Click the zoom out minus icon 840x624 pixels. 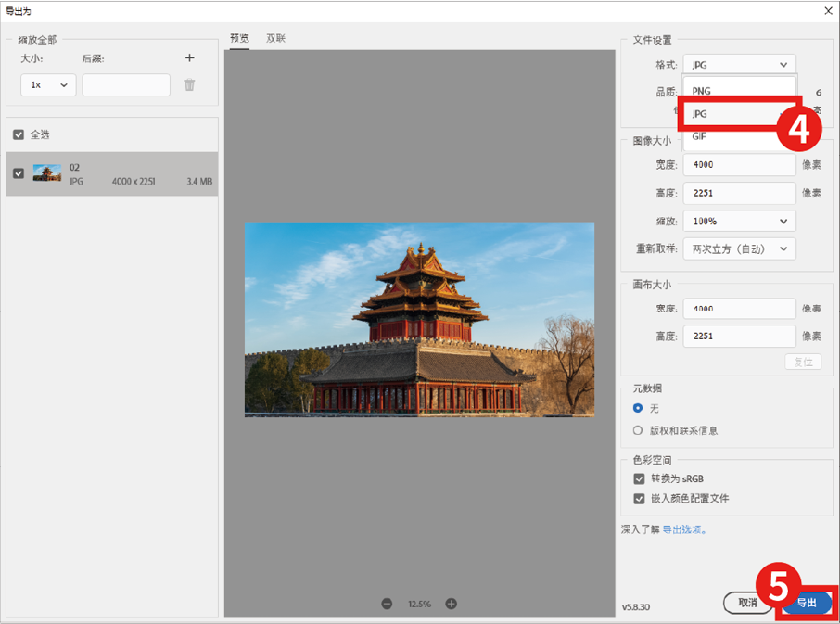[387, 604]
